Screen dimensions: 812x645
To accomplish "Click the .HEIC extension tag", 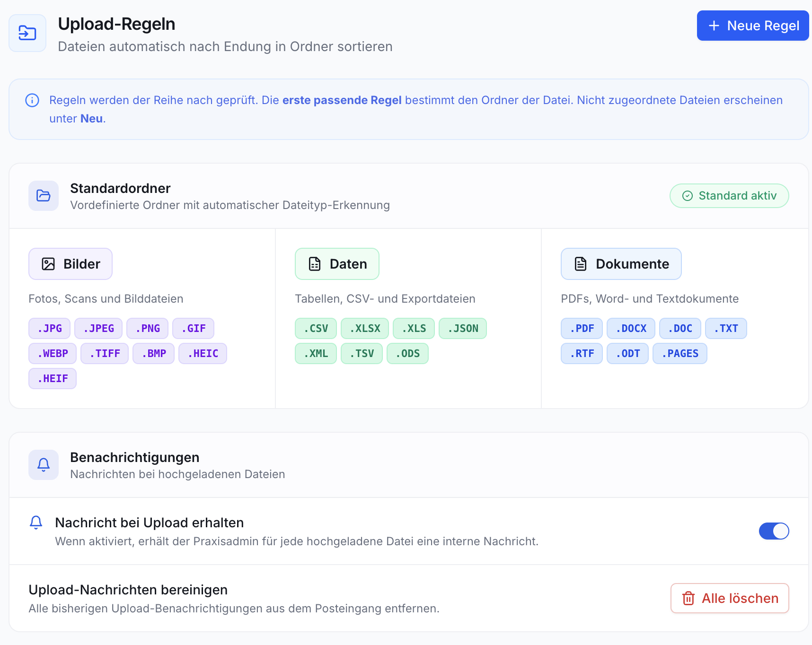I will coord(203,353).
